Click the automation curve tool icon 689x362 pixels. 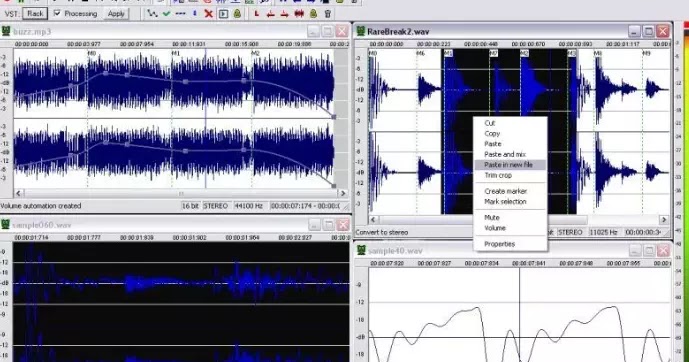pyautogui.click(x=152, y=14)
